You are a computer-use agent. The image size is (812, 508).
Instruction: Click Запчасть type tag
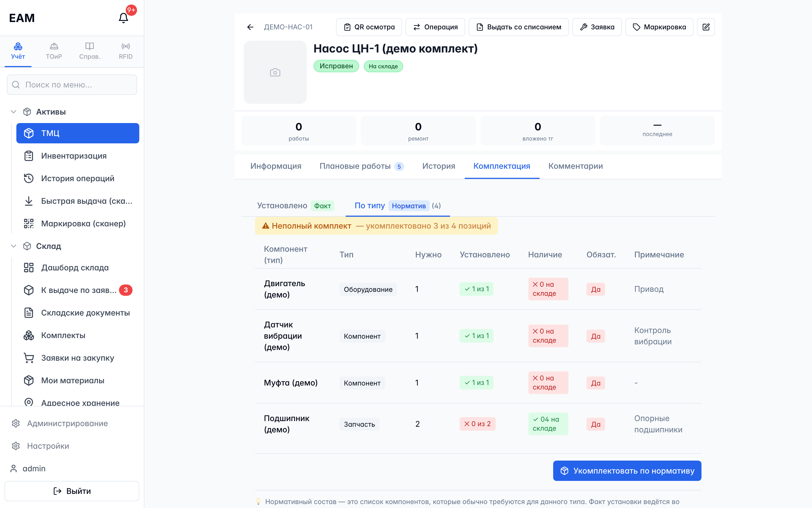pyautogui.click(x=359, y=424)
